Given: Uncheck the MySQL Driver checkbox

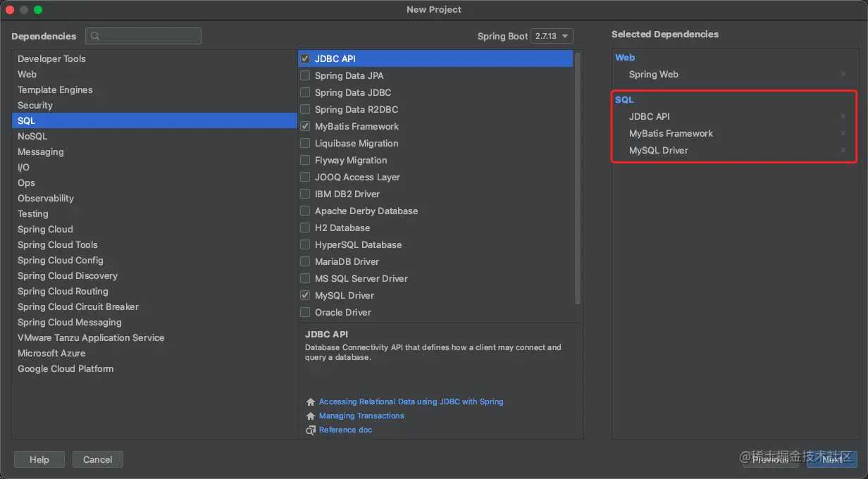Looking at the screenshot, I should click(305, 295).
